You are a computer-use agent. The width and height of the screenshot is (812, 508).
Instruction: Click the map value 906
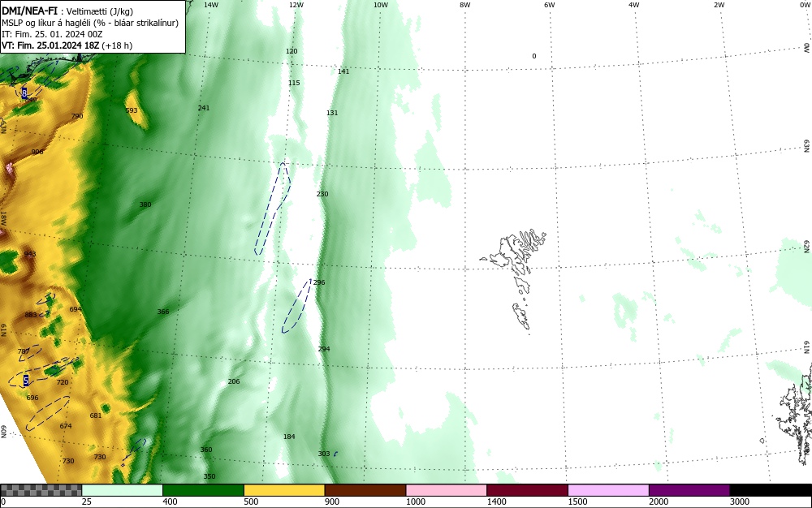point(37,152)
